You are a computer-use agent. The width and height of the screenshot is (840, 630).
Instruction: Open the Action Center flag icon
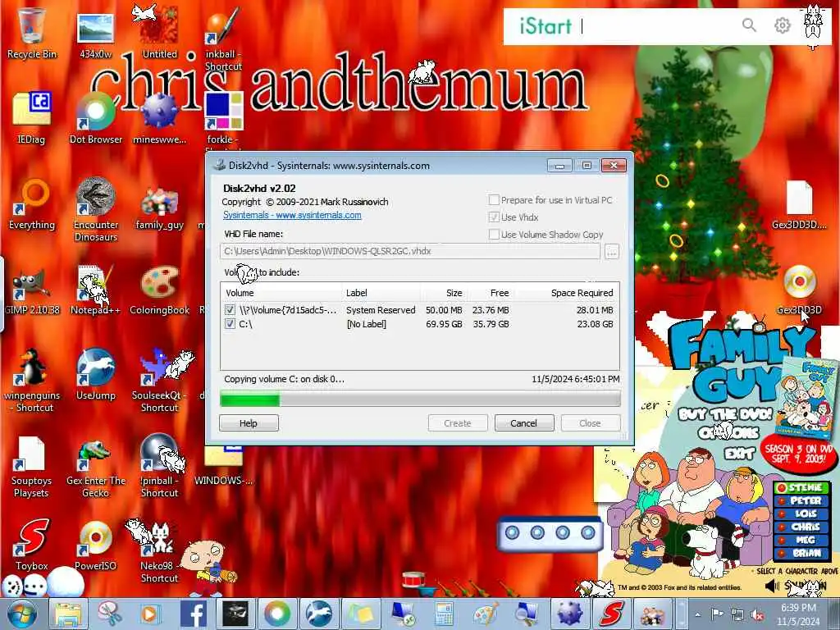point(717,614)
